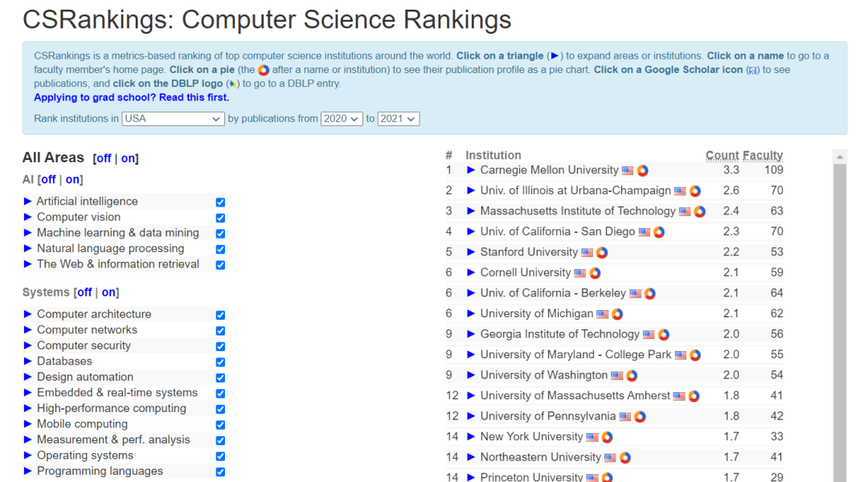
Task: Open pie chart for Georgia Institute of Technology
Action: click(x=664, y=335)
